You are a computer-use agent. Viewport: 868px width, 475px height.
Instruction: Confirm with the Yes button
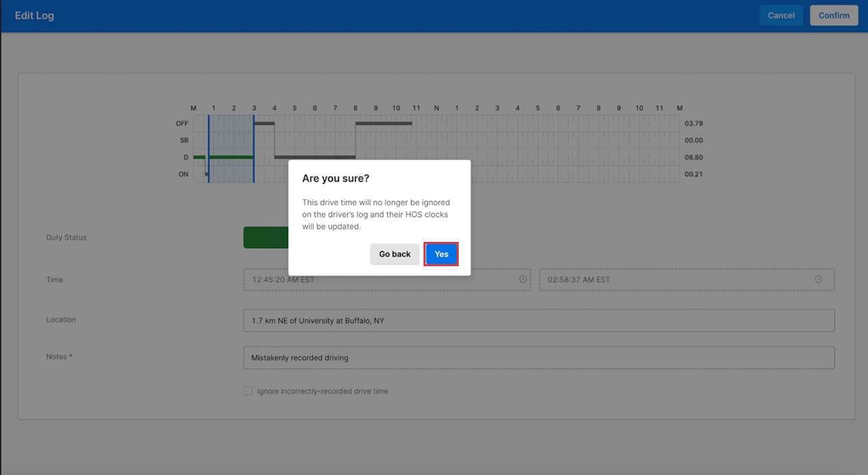click(441, 254)
